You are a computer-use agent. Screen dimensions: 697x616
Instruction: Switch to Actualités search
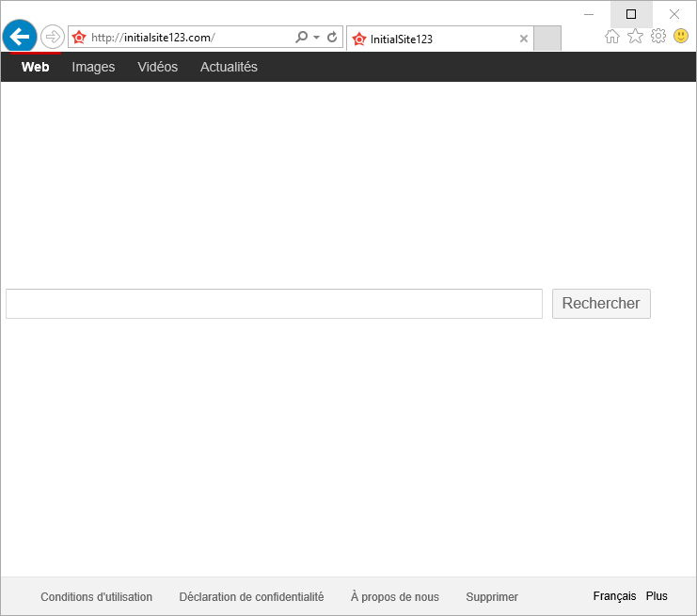[x=229, y=67]
